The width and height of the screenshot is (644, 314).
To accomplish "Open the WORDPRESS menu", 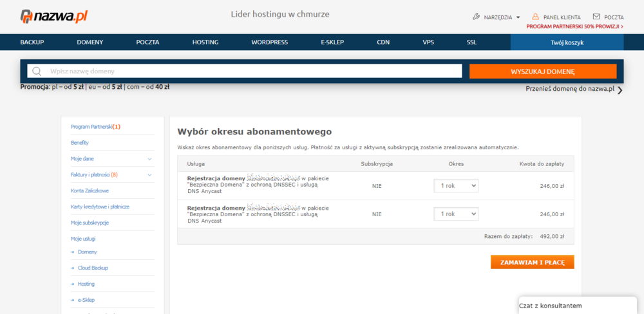I will click(269, 42).
